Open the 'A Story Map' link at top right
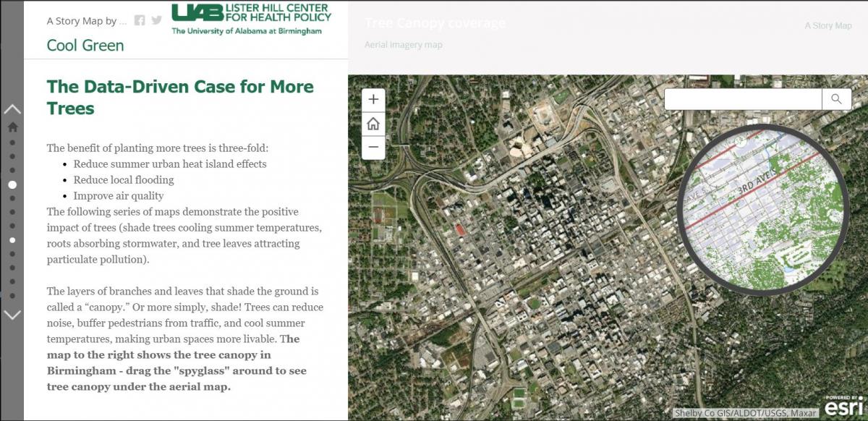 click(828, 26)
